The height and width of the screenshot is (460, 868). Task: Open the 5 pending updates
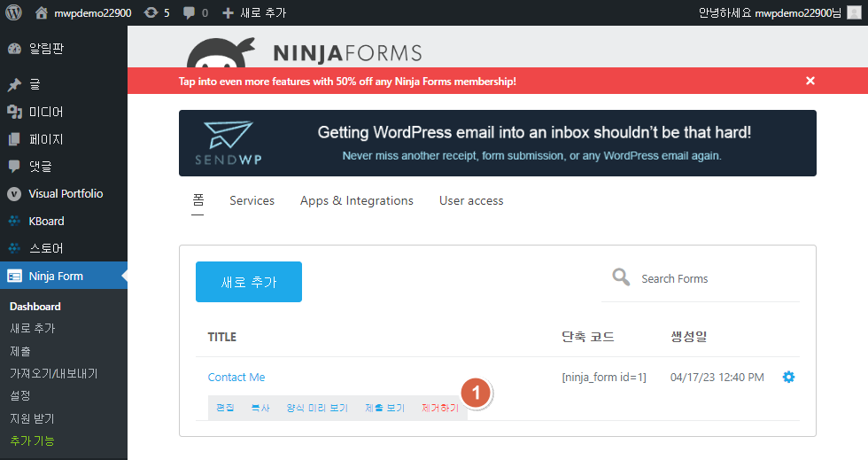point(157,12)
